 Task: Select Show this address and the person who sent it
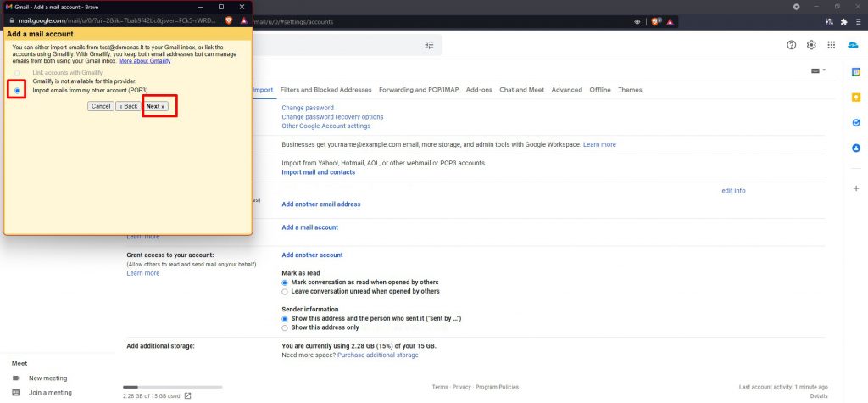pyautogui.click(x=285, y=319)
